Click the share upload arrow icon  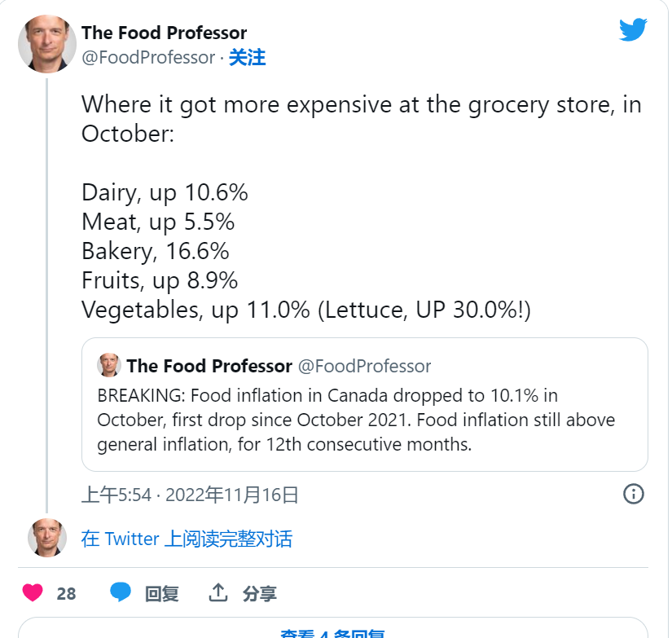tap(218, 592)
